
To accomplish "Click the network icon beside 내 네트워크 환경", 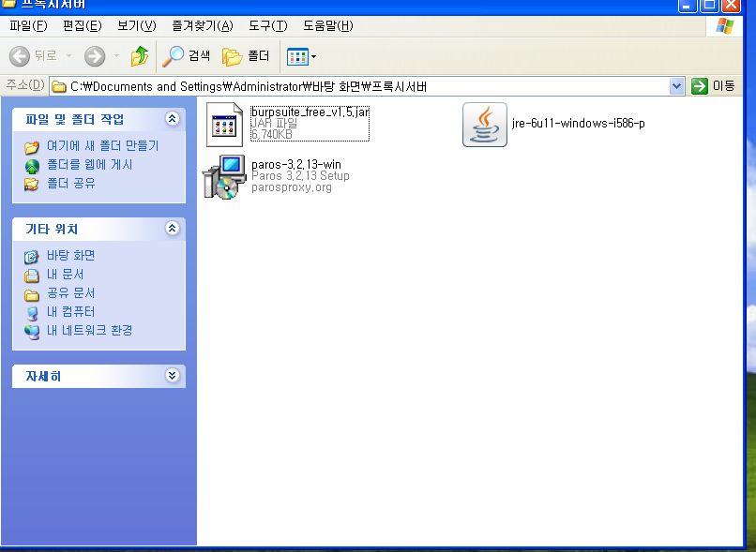I will tap(32, 332).
